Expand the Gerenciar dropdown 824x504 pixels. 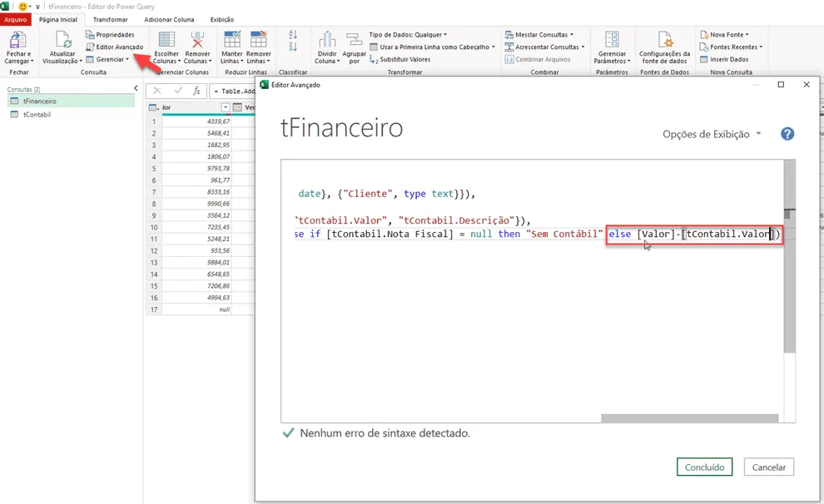click(107, 59)
